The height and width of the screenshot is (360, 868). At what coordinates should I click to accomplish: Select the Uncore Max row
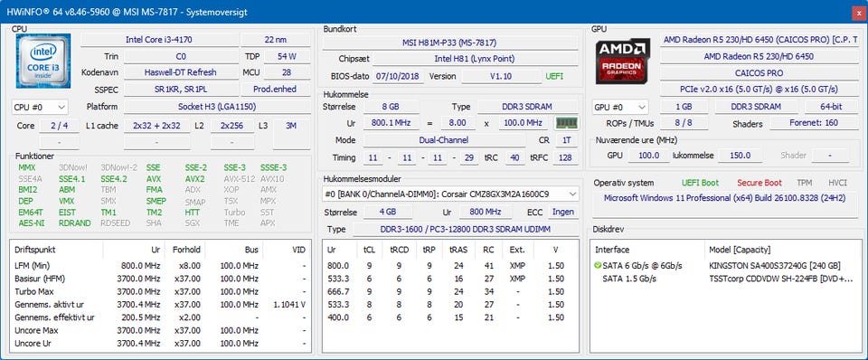click(161, 331)
